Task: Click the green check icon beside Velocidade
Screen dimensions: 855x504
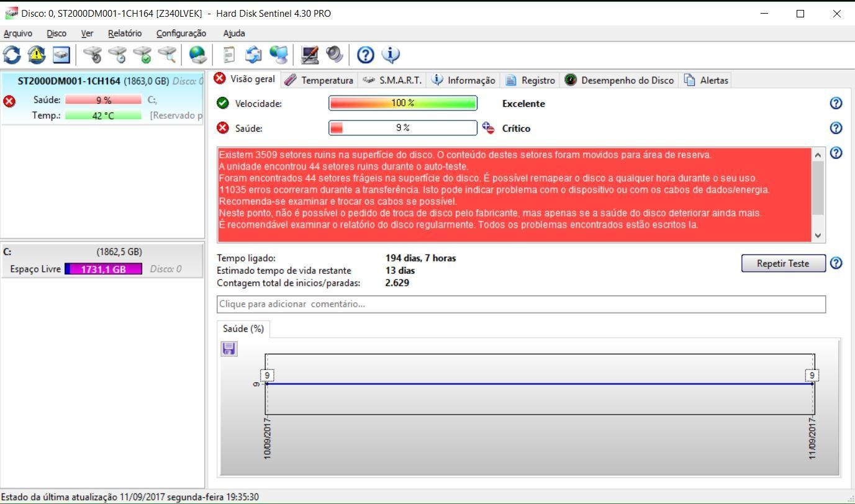Action: coord(222,103)
